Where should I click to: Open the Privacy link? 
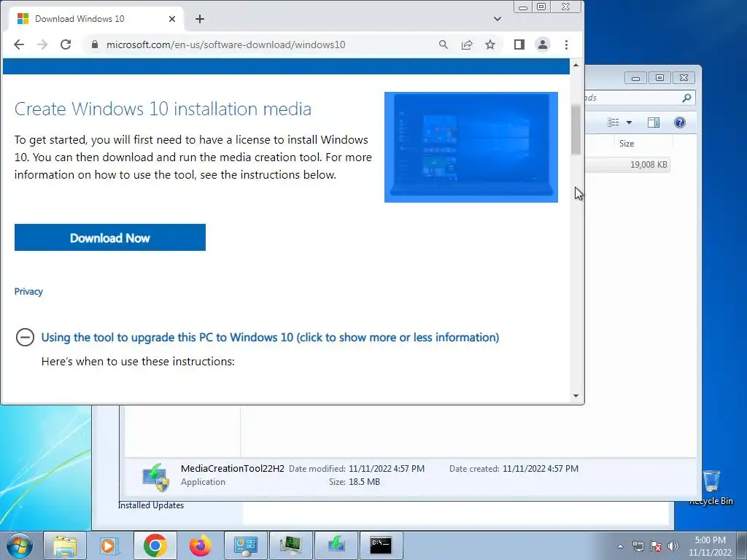tap(28, 292)
